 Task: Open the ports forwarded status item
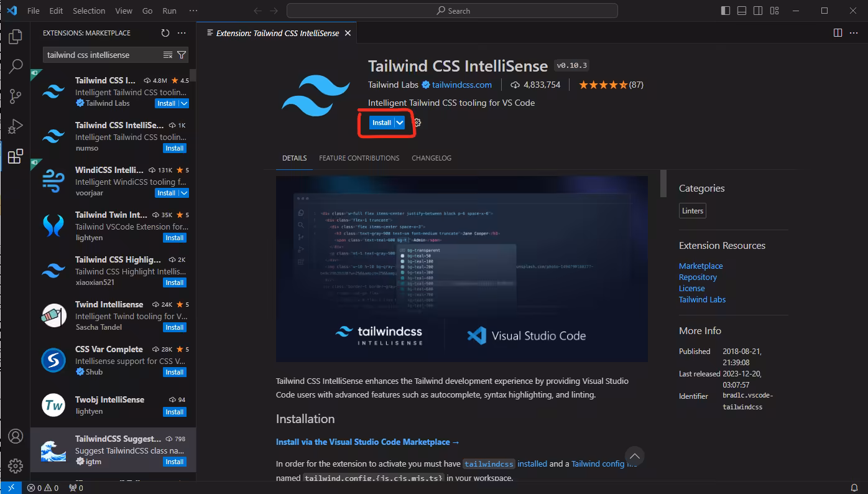pyautogui.click(x=76, y=488)
